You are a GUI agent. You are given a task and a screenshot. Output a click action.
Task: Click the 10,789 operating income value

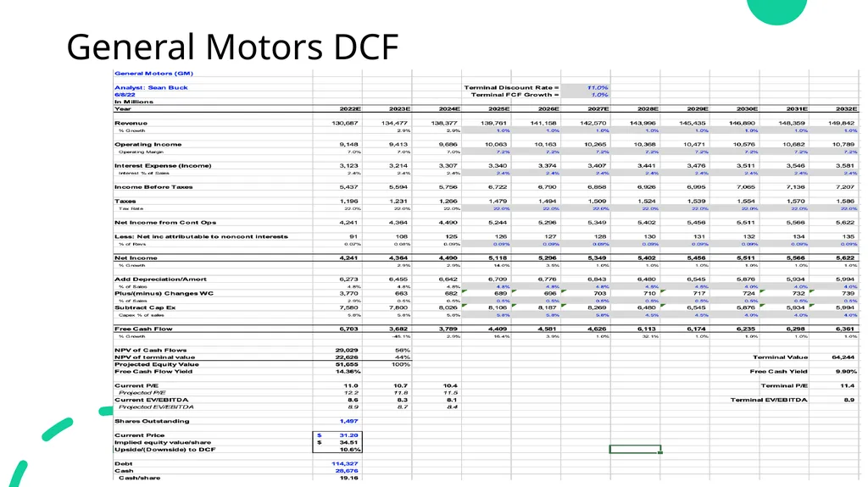click(x=843, y=145)
